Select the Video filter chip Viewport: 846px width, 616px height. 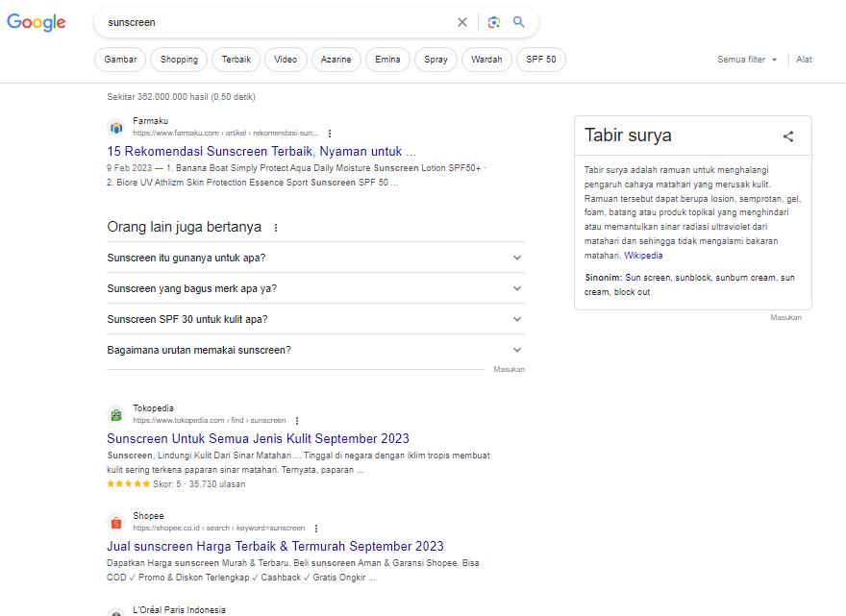pos(286,60)
